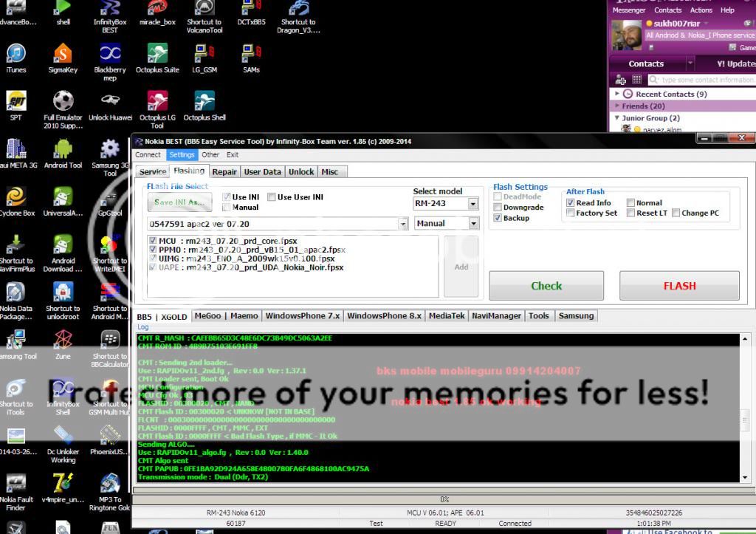Open the UniversalA... desktop icon
Screen dimensions: 756x534
click(63, 201)
